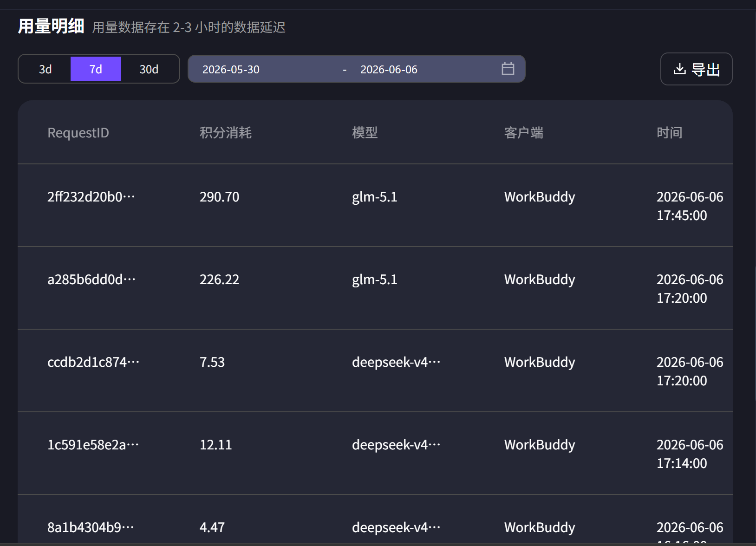Click deepseek-v4… in the 7.53 row

click(x=396, y=362)
